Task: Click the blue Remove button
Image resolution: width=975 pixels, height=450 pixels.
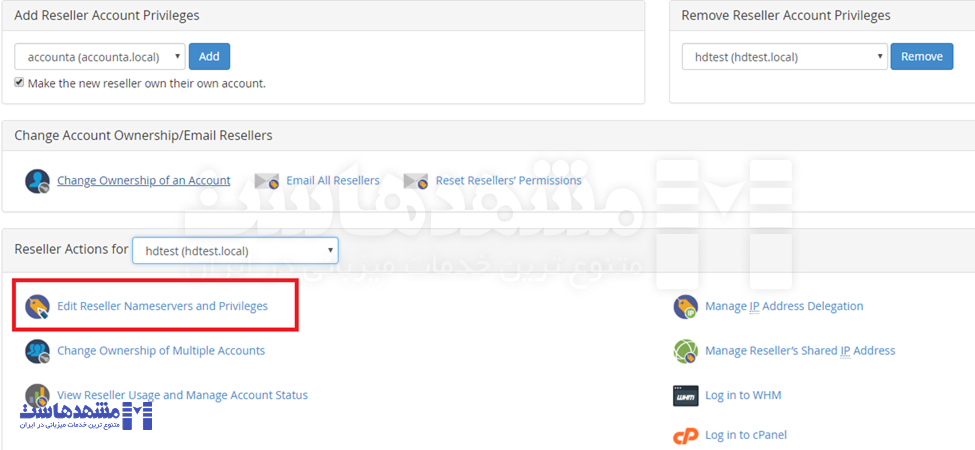Action: coord(922,57)
